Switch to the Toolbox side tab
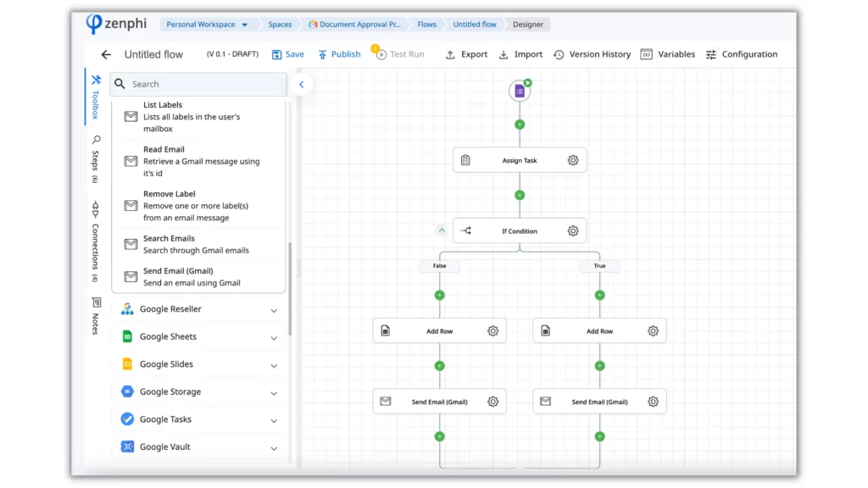 pos(96,97)
